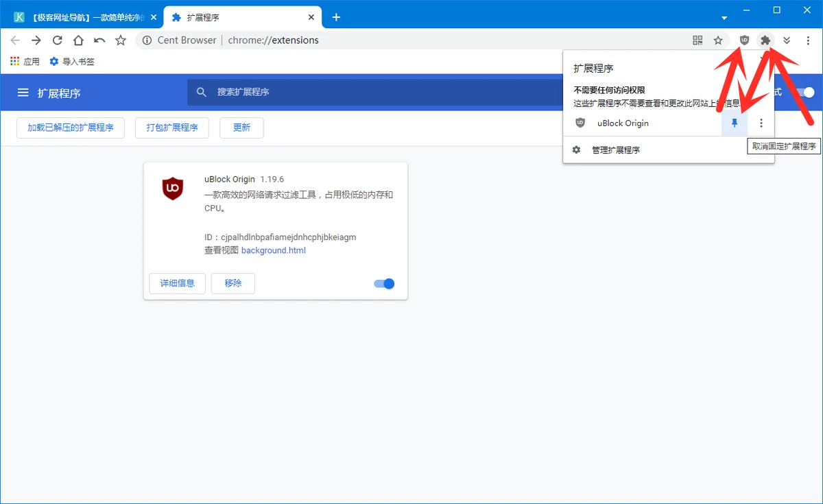Bookmark this page with the omnibox star

718,40
